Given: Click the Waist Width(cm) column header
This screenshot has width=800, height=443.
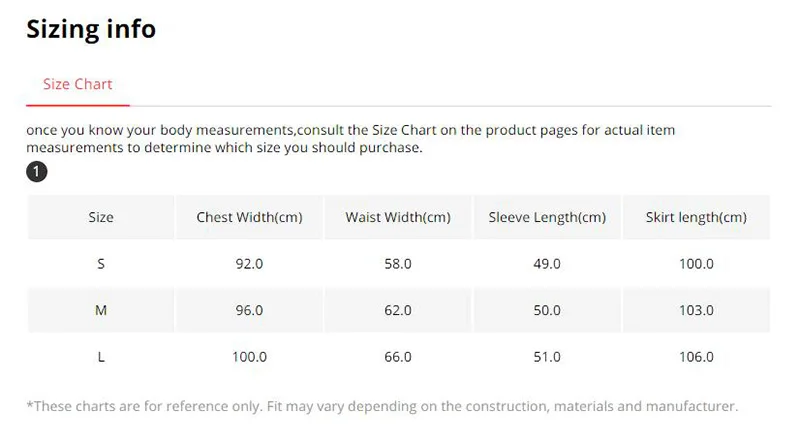Looking at the screenshot, I should coord(398,217).
